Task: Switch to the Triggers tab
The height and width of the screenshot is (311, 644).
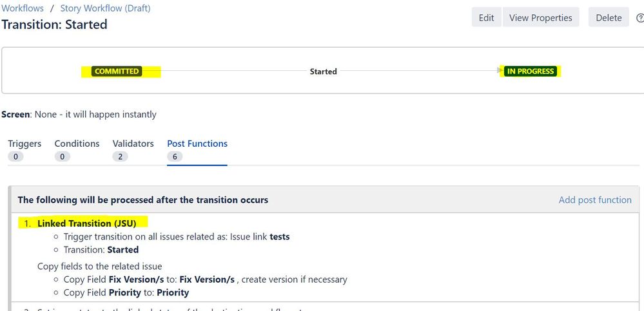Action: pyautogui.click(x=24, y=144)
